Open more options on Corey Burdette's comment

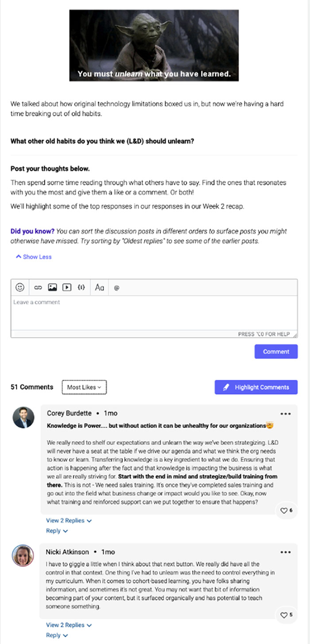pos(286,414)
